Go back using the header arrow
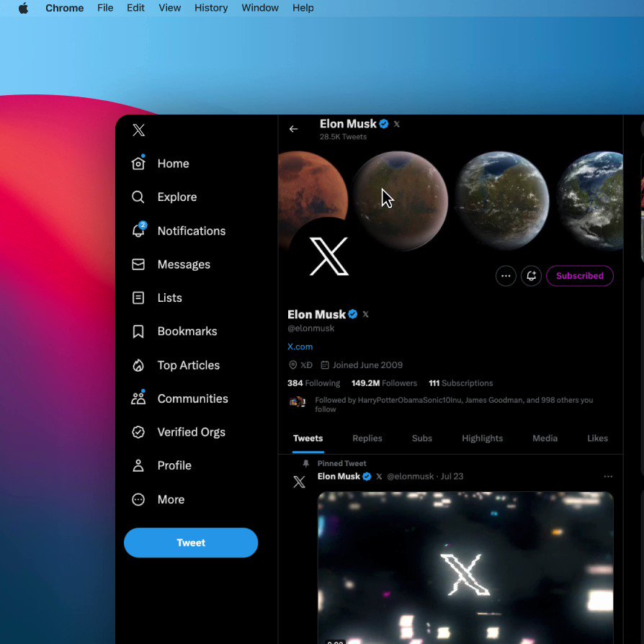 tap(293, 129)
